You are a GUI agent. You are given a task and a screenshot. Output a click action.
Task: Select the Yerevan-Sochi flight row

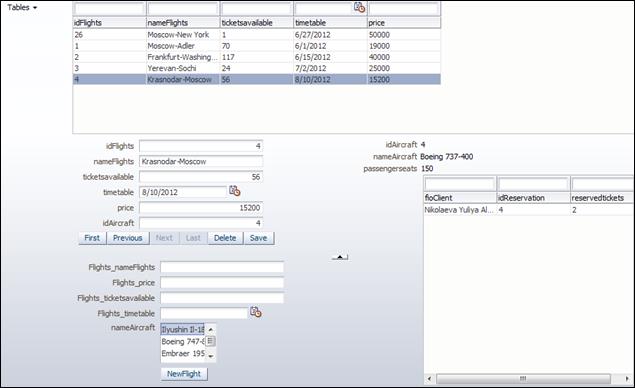[x=257, y=68]
